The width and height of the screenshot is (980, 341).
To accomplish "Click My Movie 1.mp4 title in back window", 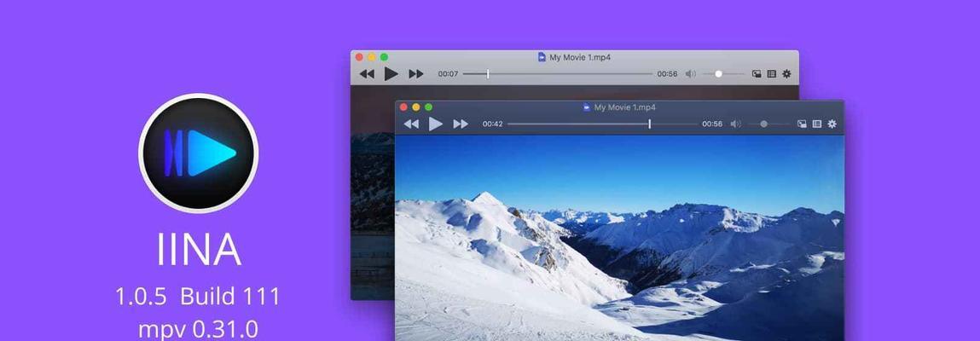I will (580, 57).
